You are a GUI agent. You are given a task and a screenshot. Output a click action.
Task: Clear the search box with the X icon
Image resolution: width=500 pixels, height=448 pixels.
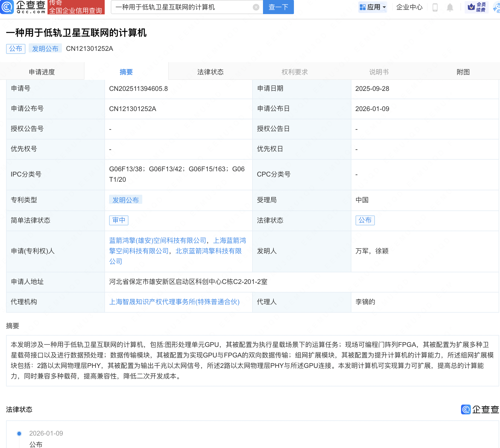256,7
